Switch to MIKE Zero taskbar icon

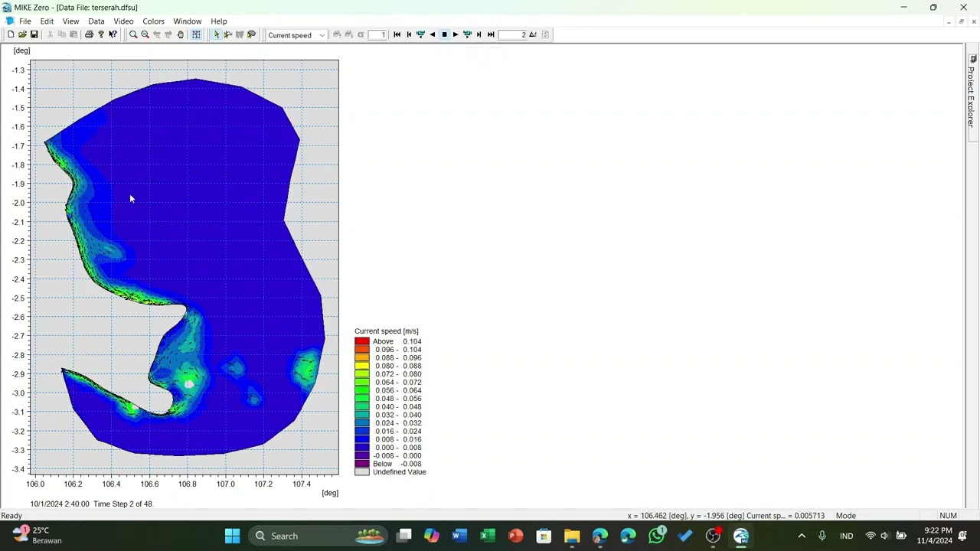pyautogui.click(x=741, y=536)
